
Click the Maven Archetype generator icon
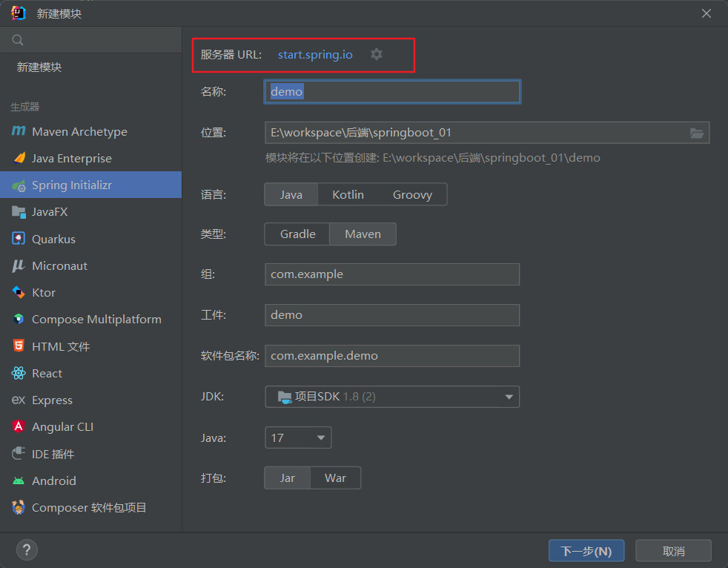[19, 131]
